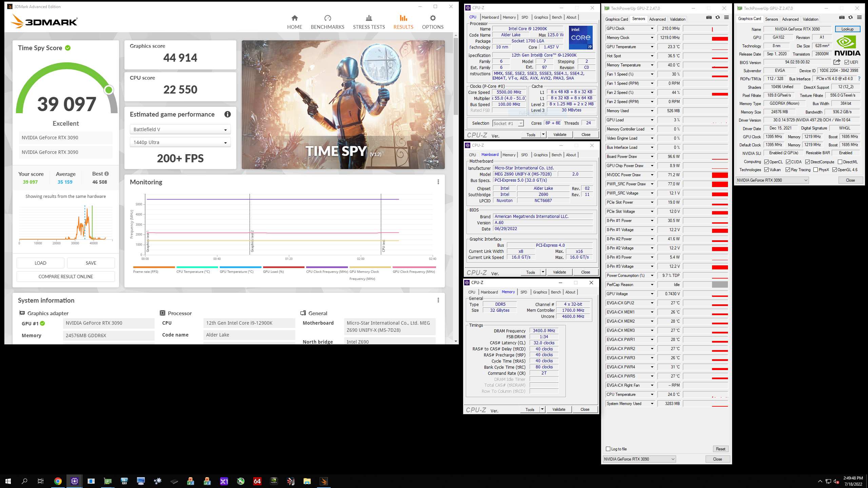Open the red 64 icon in taskbar

pos(257,481)
